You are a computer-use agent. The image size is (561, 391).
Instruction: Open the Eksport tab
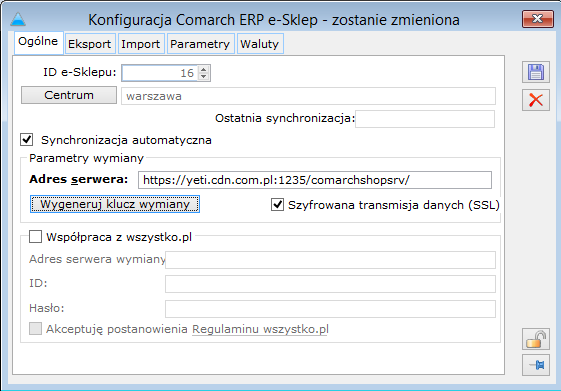click(90, 44)
